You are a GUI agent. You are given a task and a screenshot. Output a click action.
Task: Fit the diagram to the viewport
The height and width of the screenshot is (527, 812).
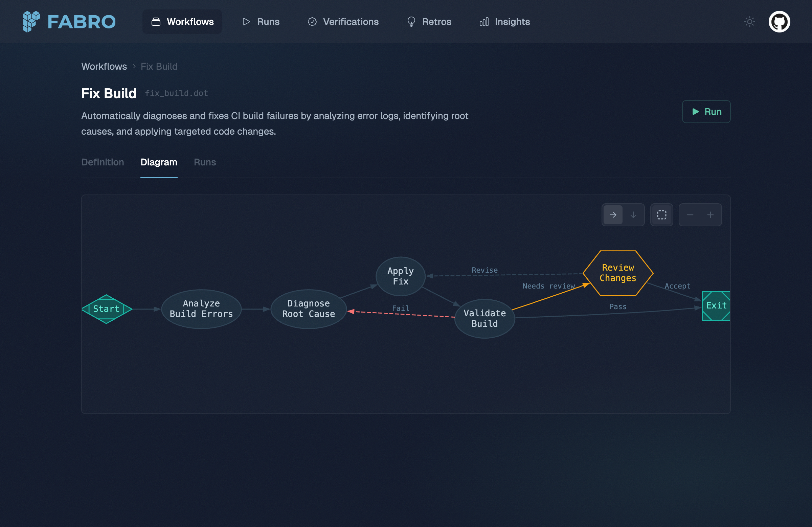(x=661, y=214)
